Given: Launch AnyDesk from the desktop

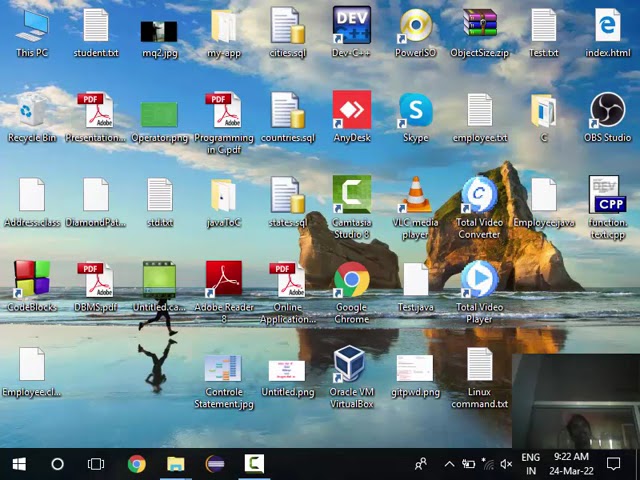Looking at the screenshot, I should (x=351, y=112).
